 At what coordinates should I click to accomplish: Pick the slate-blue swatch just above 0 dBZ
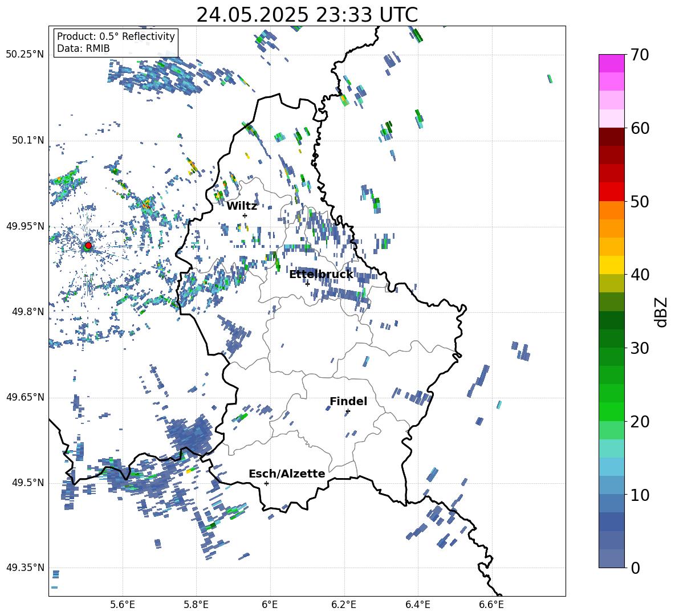click(x=611, y=558)
